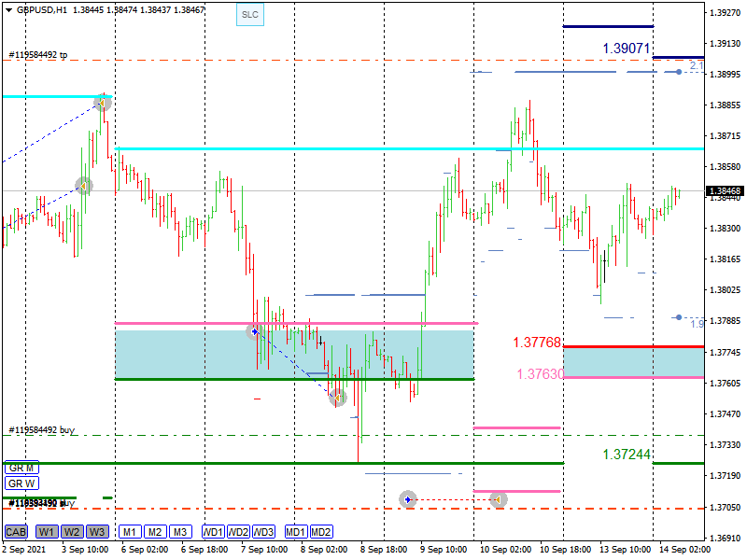Click the WD1 button
The width and height of the screenshot is (747, 560).
[x=213, y=532]
